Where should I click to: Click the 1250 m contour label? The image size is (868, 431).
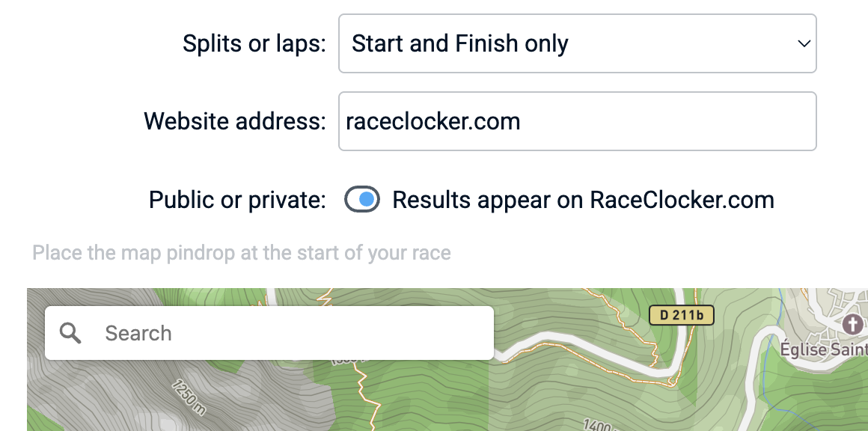187,398
